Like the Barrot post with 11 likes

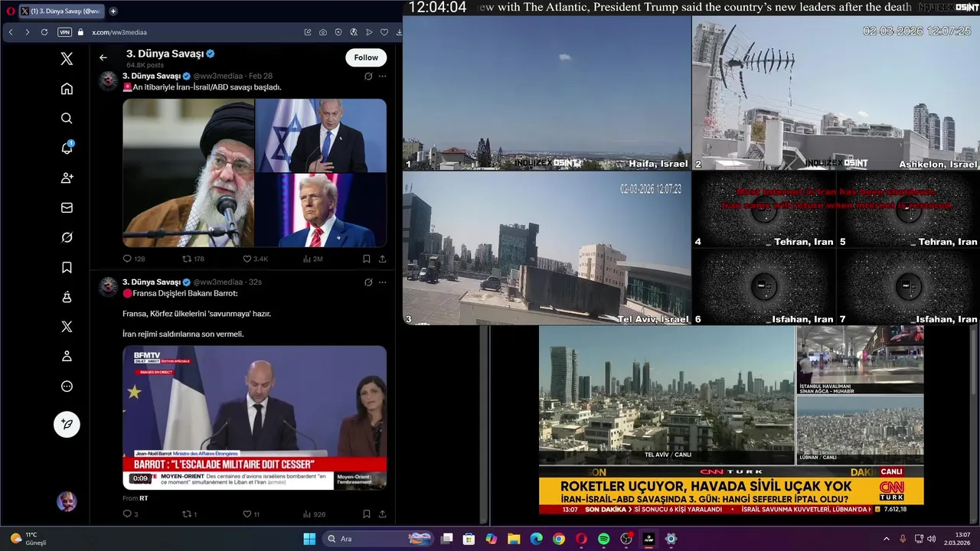click(x=251, y=514)
